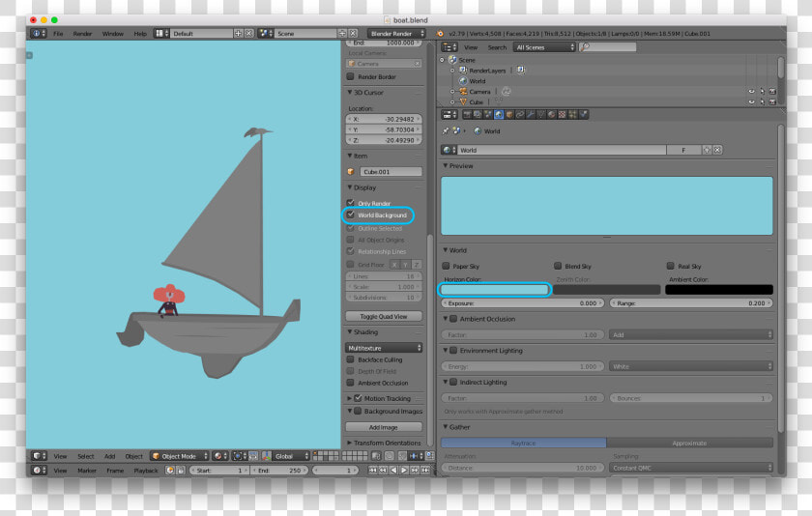The height and width of the screenshot is (516, 812).
Task: Toggle Camera selectability arrow icon in outliner
Action: 762,92
